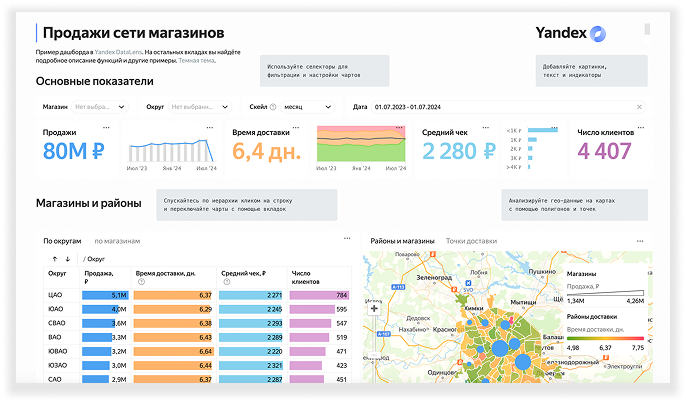Click the СВАО row in table
686x403 pixels.
197,323
